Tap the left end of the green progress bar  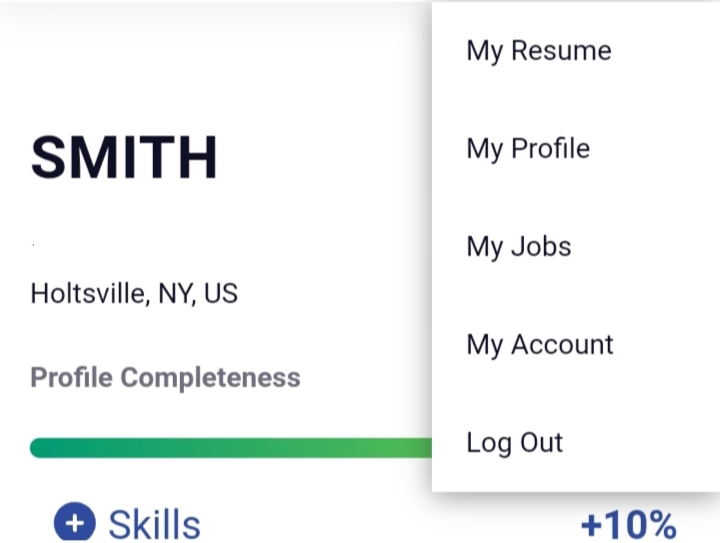coord(39,448)
